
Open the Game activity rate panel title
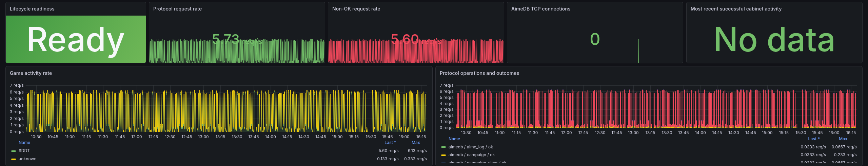[31, 73]
